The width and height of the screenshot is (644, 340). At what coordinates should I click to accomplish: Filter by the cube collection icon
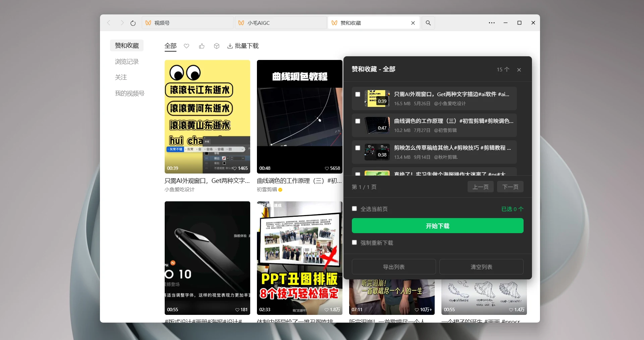click(217, 46)
